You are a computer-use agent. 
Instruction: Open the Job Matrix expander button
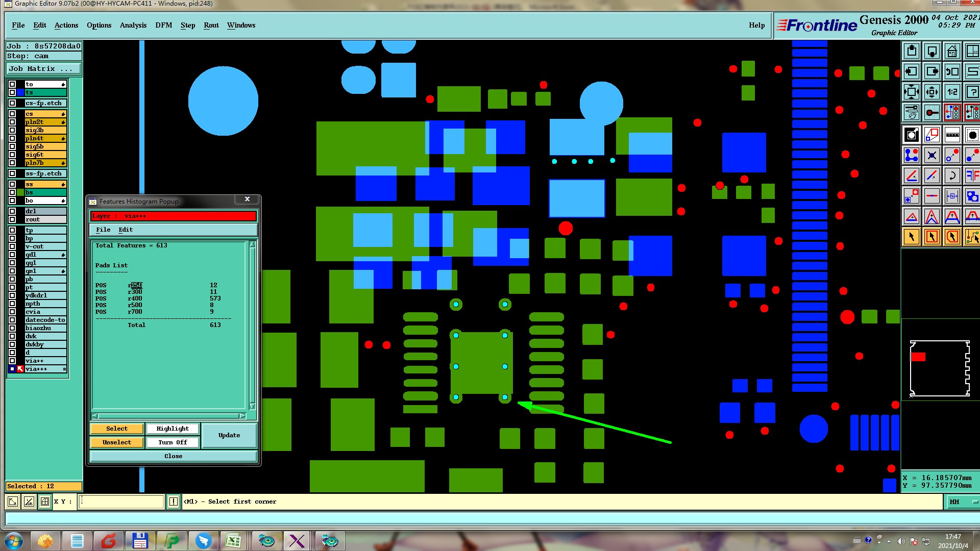pyautogui.click(x=43, y=69)
